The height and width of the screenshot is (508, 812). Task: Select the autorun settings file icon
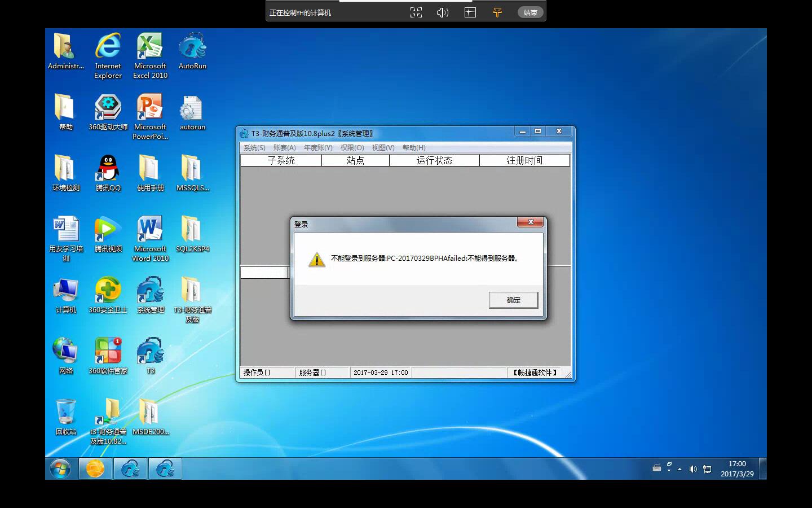pyautogui.click(x=192, y=112)
